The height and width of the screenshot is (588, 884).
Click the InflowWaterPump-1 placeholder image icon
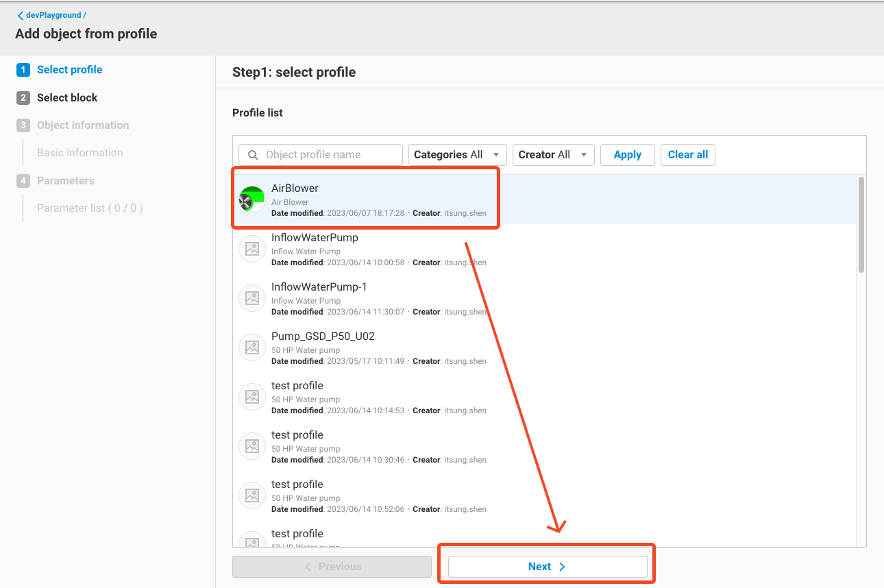pos(251,298)
